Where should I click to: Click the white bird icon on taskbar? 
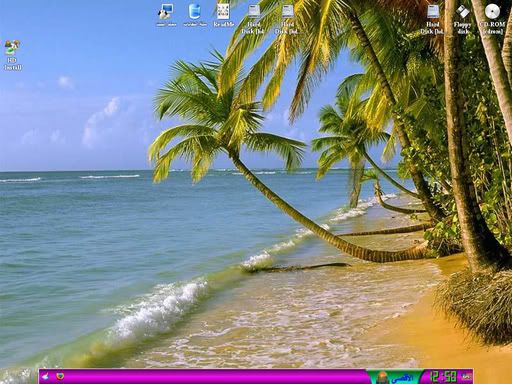coord(46,377)
